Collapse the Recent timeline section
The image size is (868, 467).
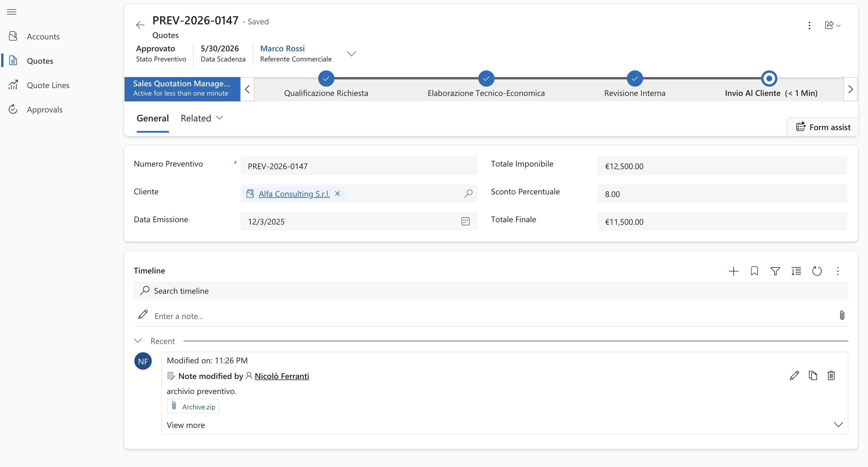click(x=138, y=341)
